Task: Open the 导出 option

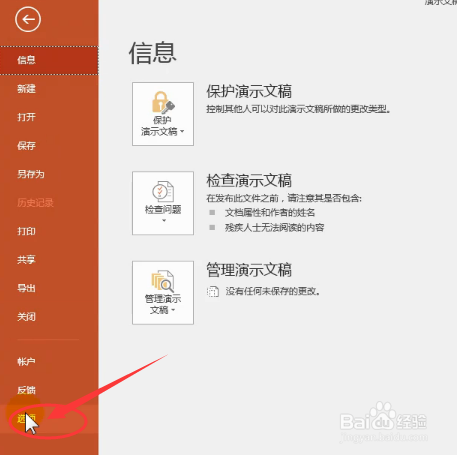Action: coord(49,288)
